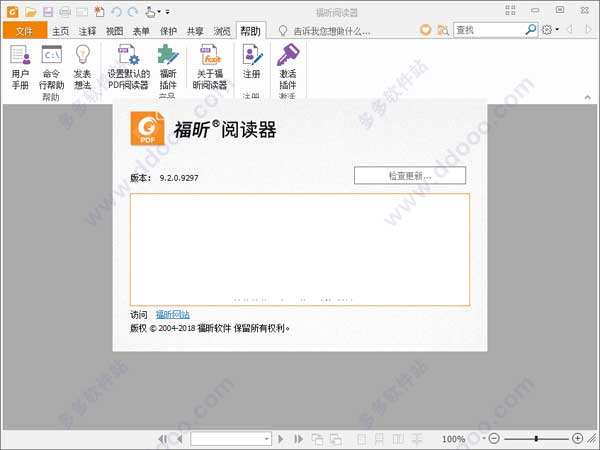The height and width of the screenshot is (450, 600).
Task: Collapse the ribbon with the chevron arrow
Action: point(587,97)
